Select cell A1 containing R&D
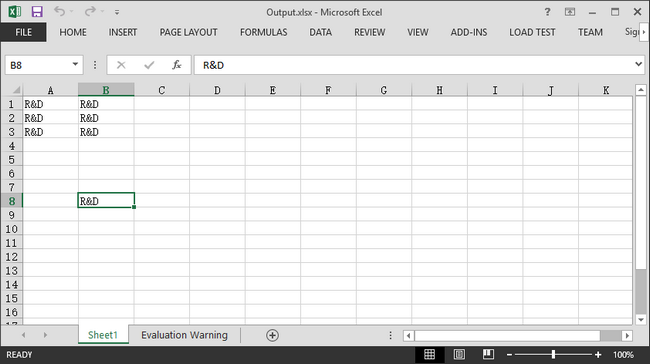 pyautogui.click(x=51, y=104)
